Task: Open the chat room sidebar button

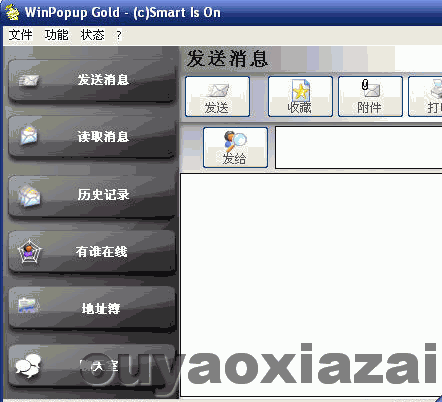Action: click(92, 366)
